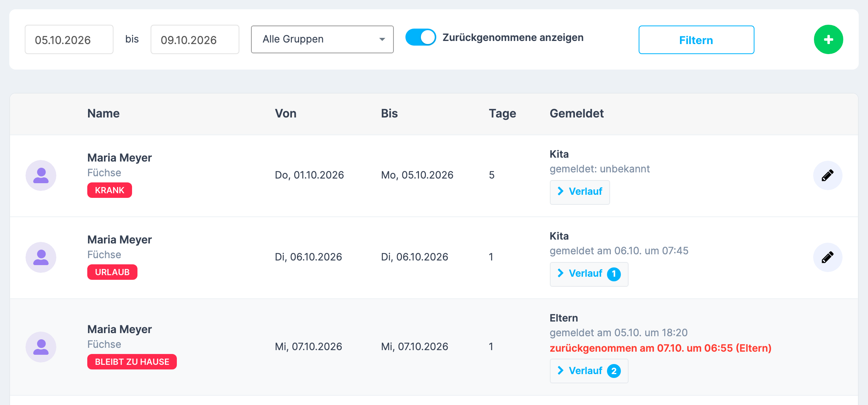The width and height of the screenshot is (868, 405).
Task: Open avatar of BLEIBT ZU HAUSE row
Action: point(41,347)
